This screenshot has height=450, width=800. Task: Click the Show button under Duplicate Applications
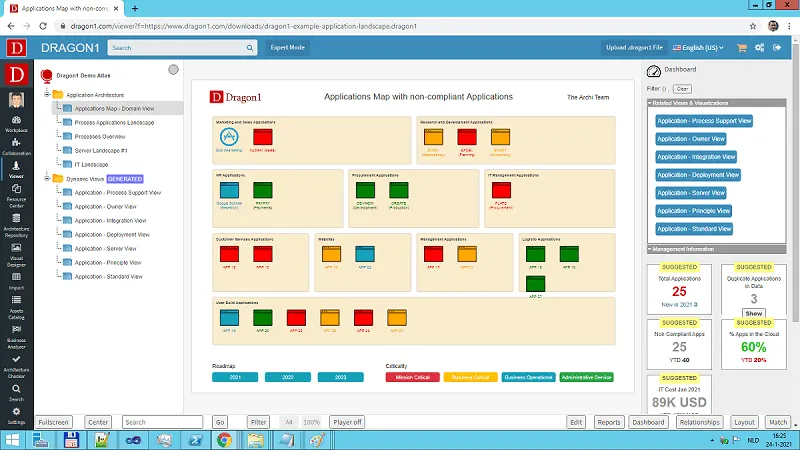pos(754,313)
